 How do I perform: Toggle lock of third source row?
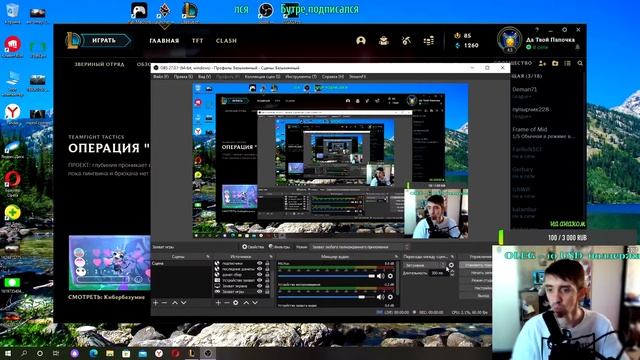pos(267,275)
